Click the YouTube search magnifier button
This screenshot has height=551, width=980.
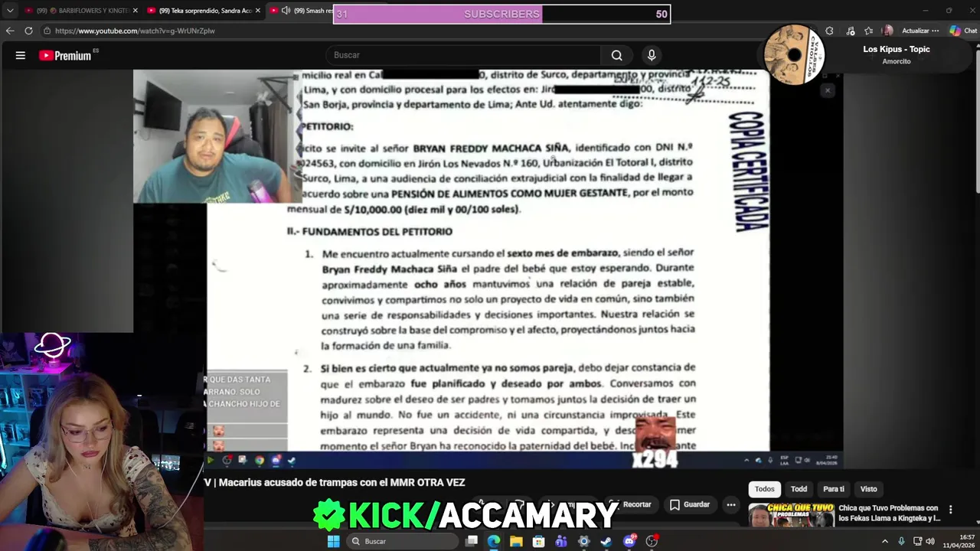click(616, 55)
